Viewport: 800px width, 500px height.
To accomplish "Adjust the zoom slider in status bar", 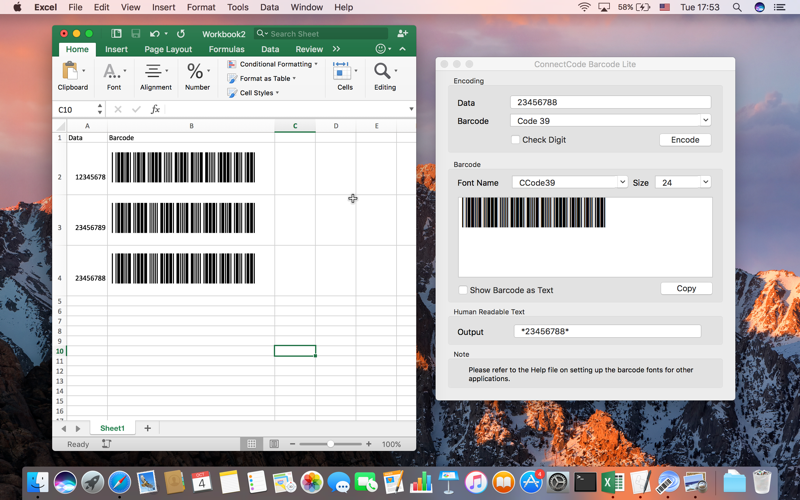I will click(x=330, y=444).
